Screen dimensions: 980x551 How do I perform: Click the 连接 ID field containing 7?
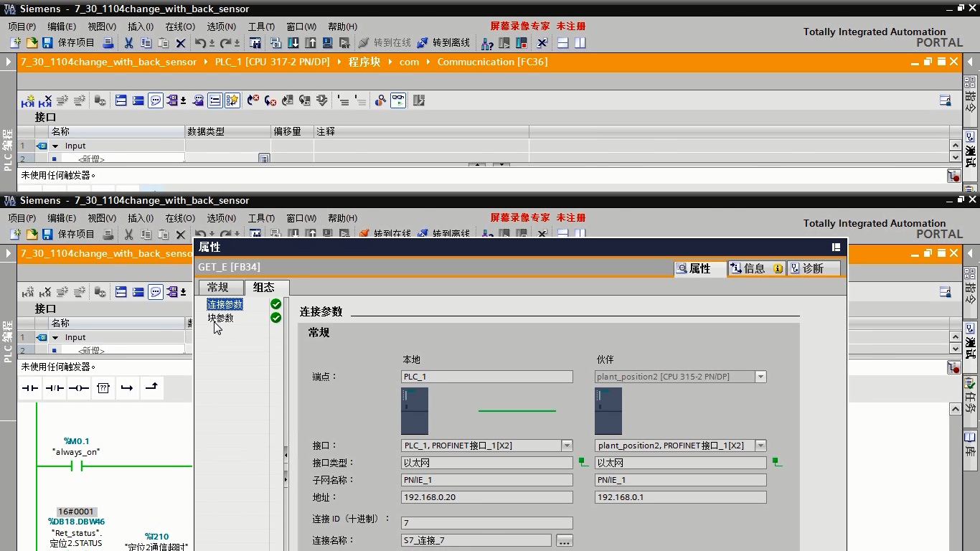coord(487,523)
